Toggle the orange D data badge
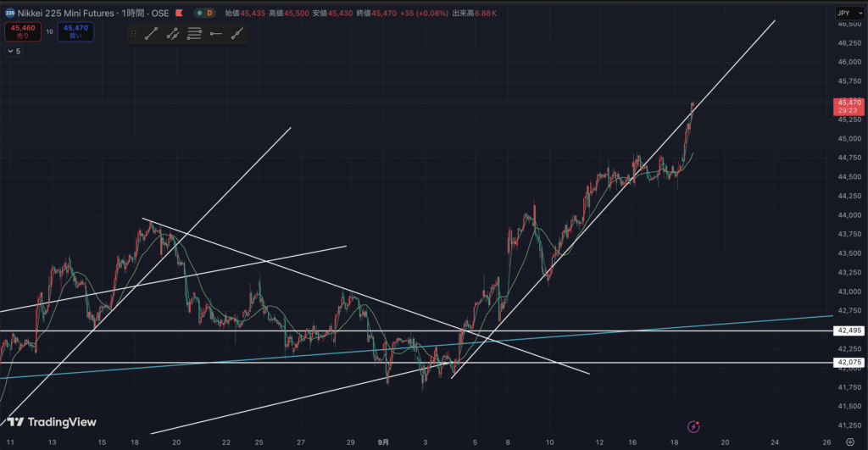 tap(210, 14)
